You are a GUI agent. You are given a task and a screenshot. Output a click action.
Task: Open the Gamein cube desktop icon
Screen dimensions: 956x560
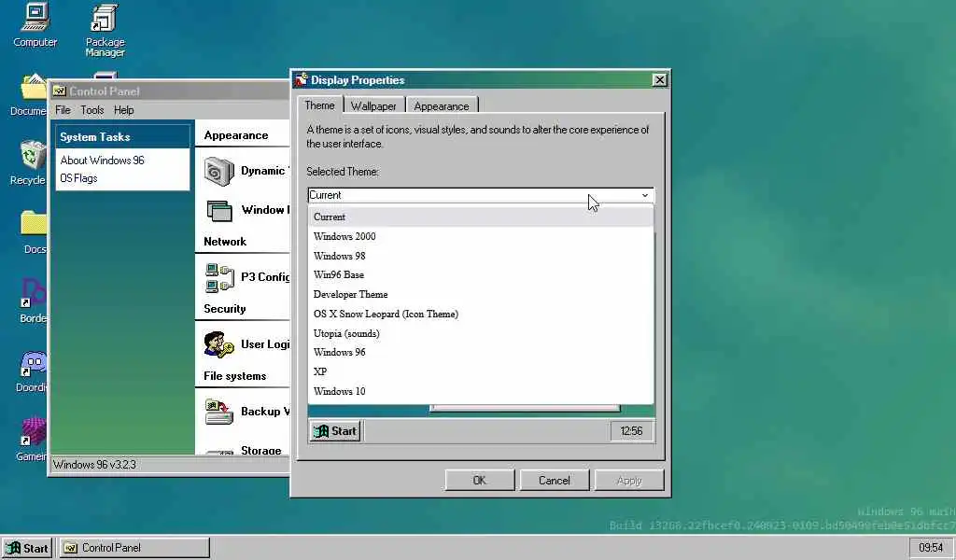32,439
